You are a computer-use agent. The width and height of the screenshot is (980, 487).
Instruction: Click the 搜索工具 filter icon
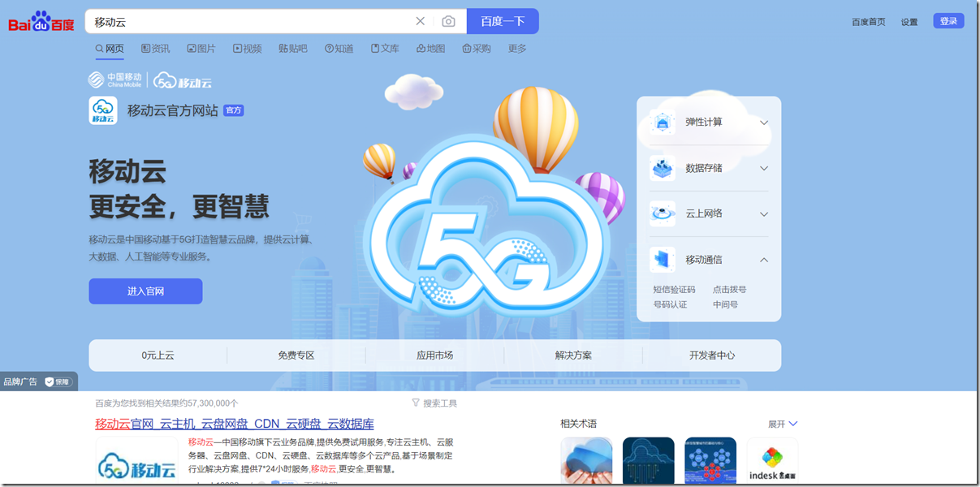pos(416,403)
